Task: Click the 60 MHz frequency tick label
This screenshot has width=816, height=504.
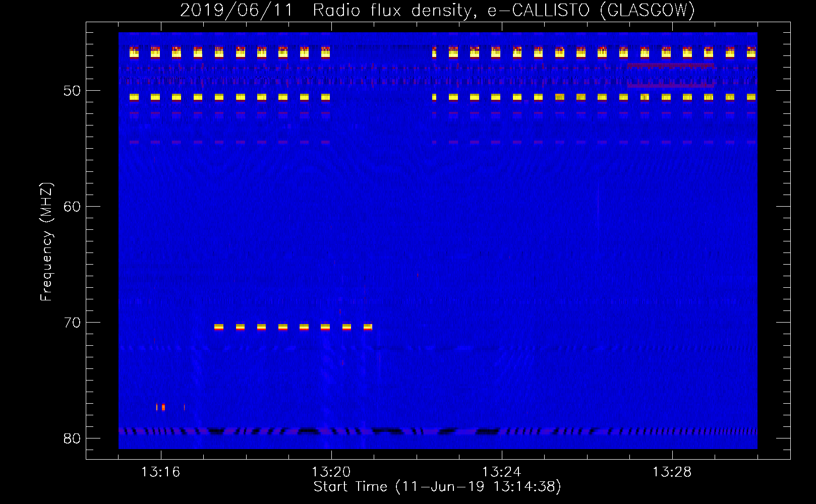Action: pyautogui.click(x=72, y=207)
